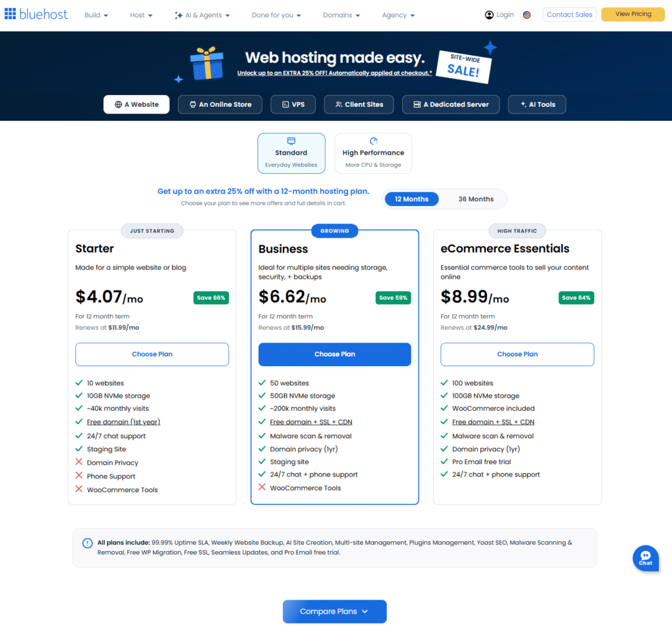This screenshot has width=672, height=643.
Task: Click the blue gift box banner image
Action: [x=207, y=64]
